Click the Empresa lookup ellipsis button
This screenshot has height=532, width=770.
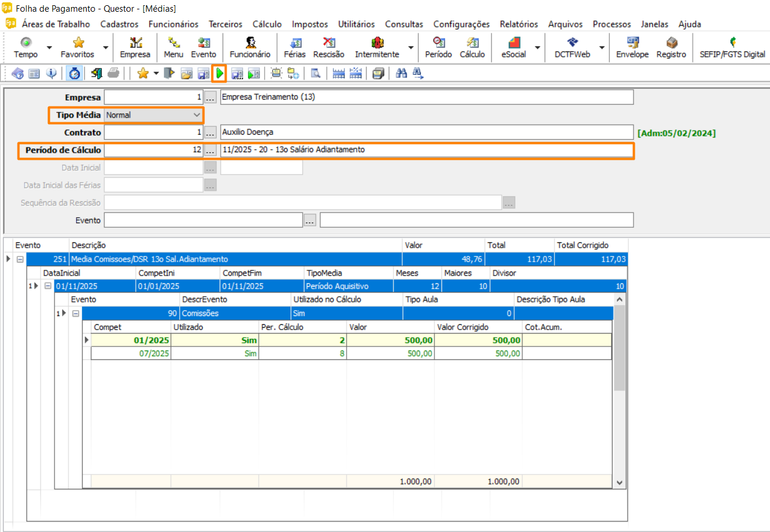tap(211, 97)
